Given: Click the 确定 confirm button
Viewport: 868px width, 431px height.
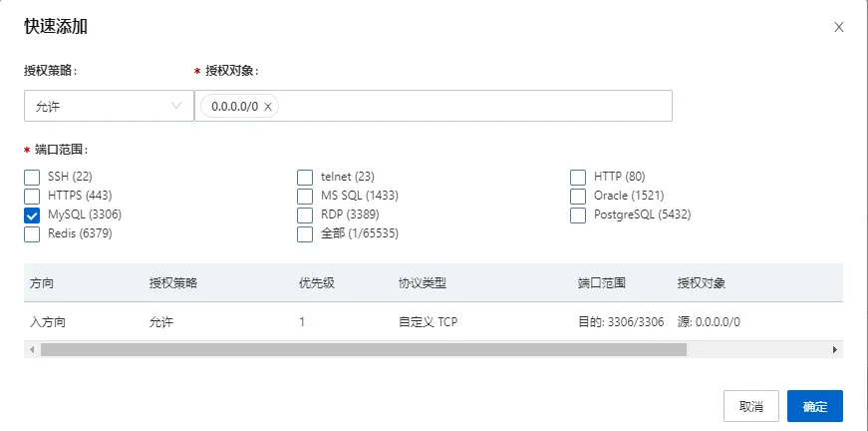Looking at the screenshot, I should [814, 406].
